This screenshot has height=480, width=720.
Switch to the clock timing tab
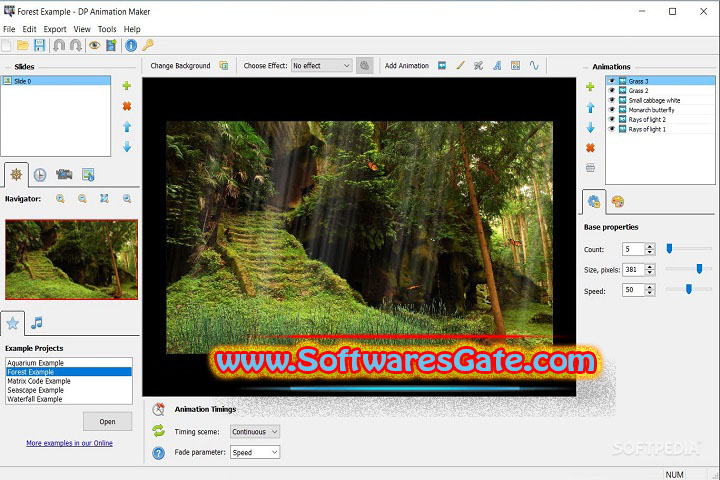[40, 175]
